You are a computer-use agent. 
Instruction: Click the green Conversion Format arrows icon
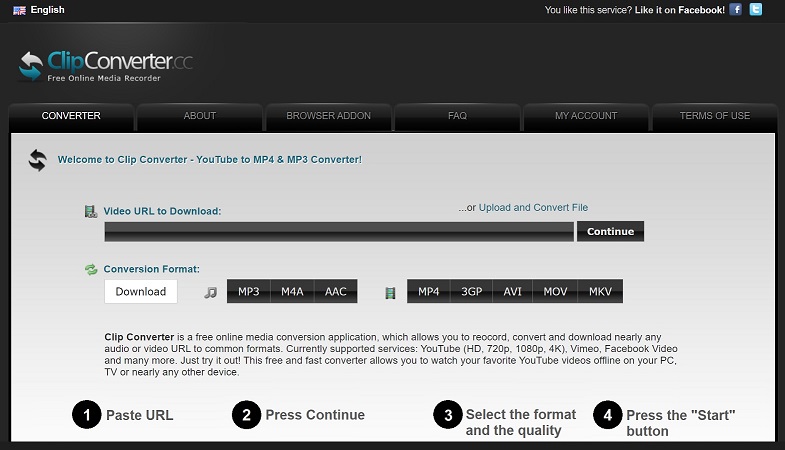[x=91, y=270]
